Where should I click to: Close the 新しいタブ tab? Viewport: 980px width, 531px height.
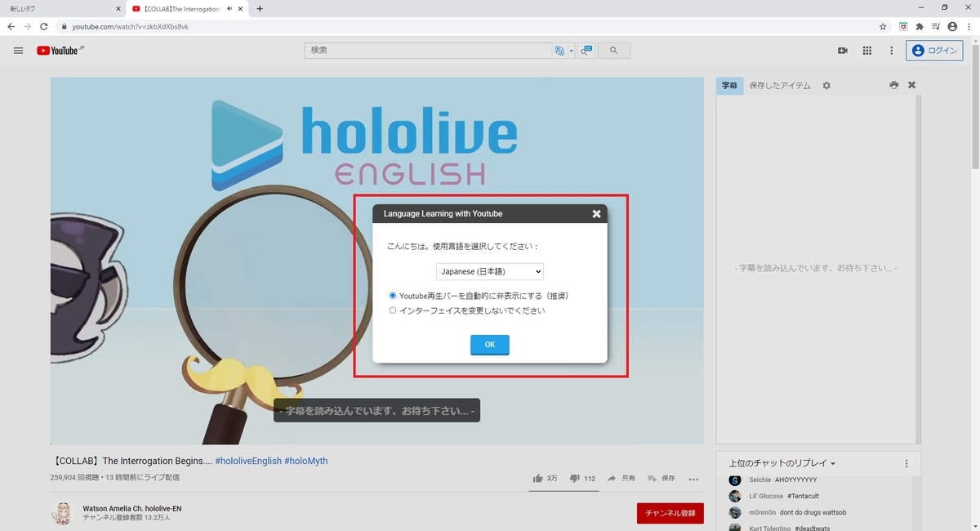pyautogui.click(x=118, y=9)
